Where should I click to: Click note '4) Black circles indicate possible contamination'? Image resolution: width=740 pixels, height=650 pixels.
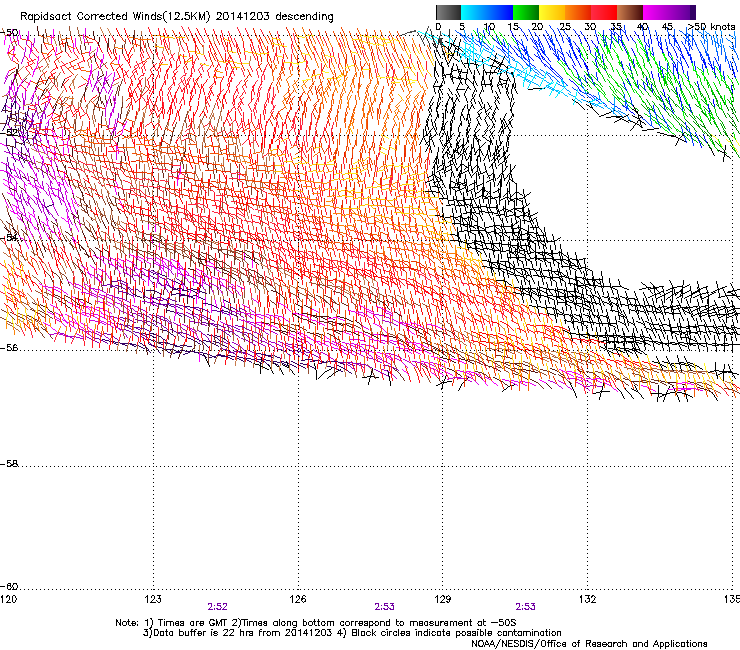(449, 633)
